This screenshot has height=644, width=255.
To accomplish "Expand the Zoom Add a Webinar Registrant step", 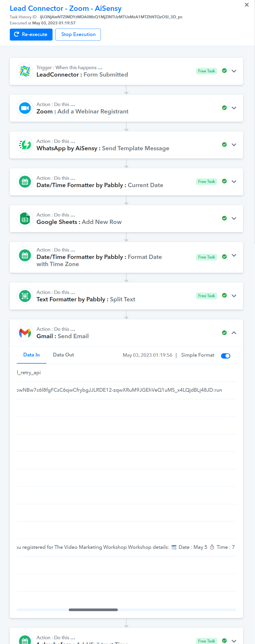I will click(x=234, y=108).
